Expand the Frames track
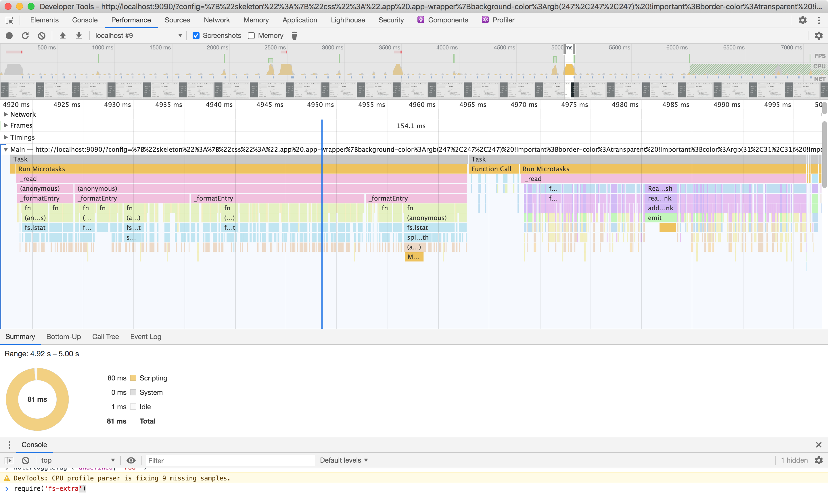Viewport: 828px width, 504px height. pyautogui.click(x=6, y=125)
